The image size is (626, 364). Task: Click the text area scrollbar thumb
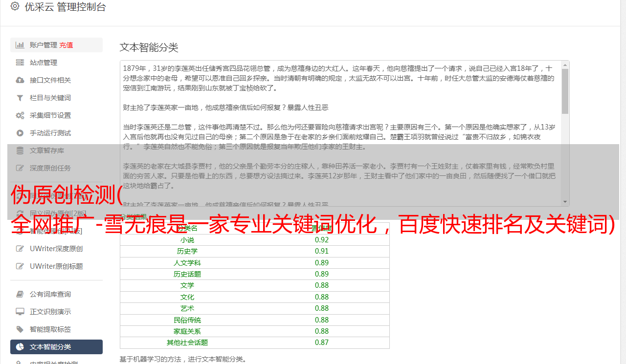click(x=565, y=91)
